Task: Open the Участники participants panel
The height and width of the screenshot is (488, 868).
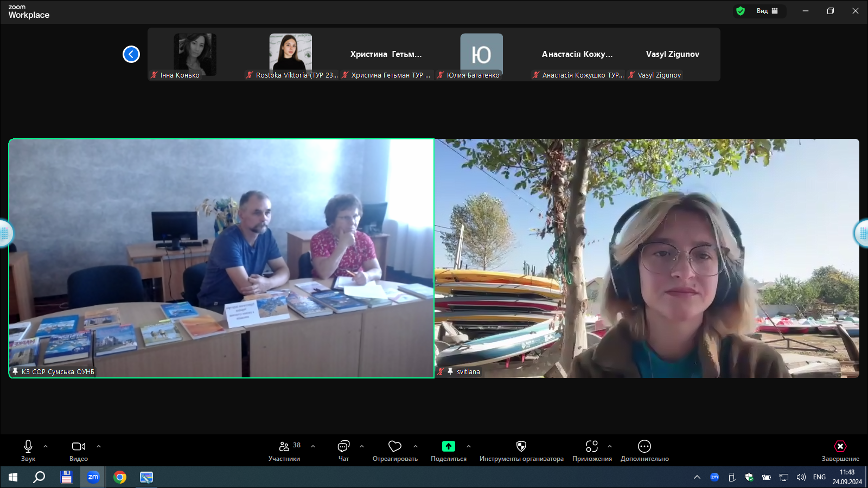Action: click(284, 450)
